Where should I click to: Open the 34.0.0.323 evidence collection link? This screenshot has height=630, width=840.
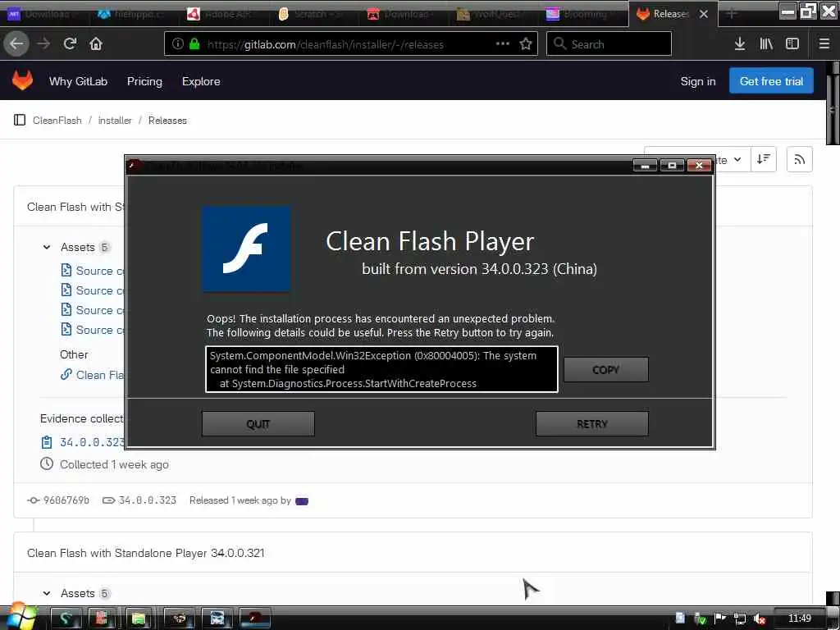tap(92, 442)
